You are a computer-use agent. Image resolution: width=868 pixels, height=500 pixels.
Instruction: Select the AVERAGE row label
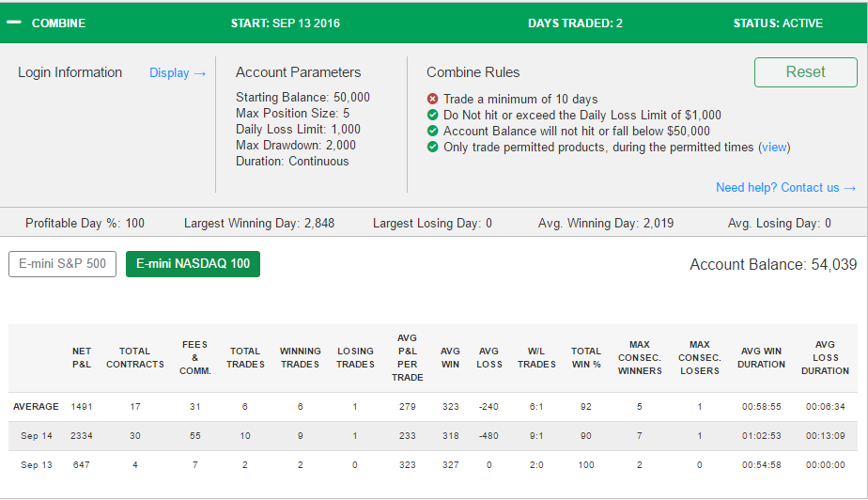[x=36, y=406]
